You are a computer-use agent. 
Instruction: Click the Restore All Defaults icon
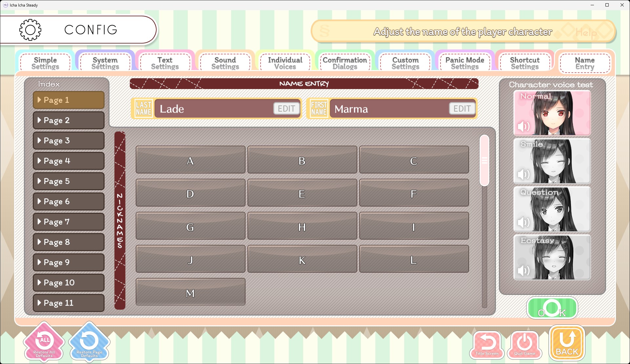click(x=44, y=342)
